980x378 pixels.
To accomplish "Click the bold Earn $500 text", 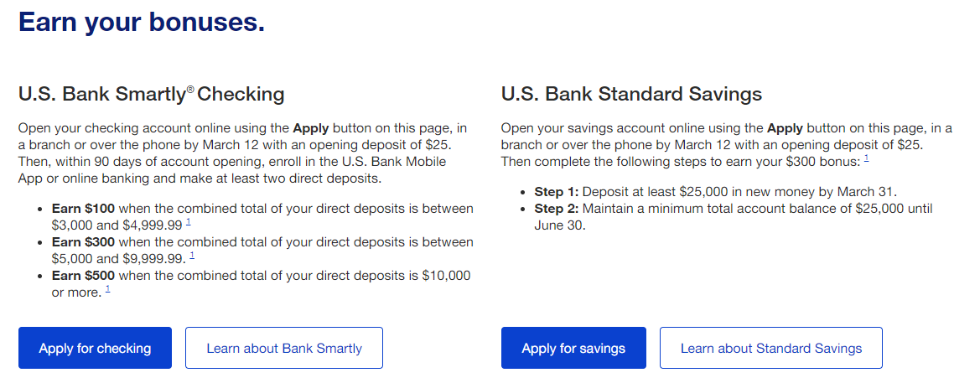I will point(84,276).
